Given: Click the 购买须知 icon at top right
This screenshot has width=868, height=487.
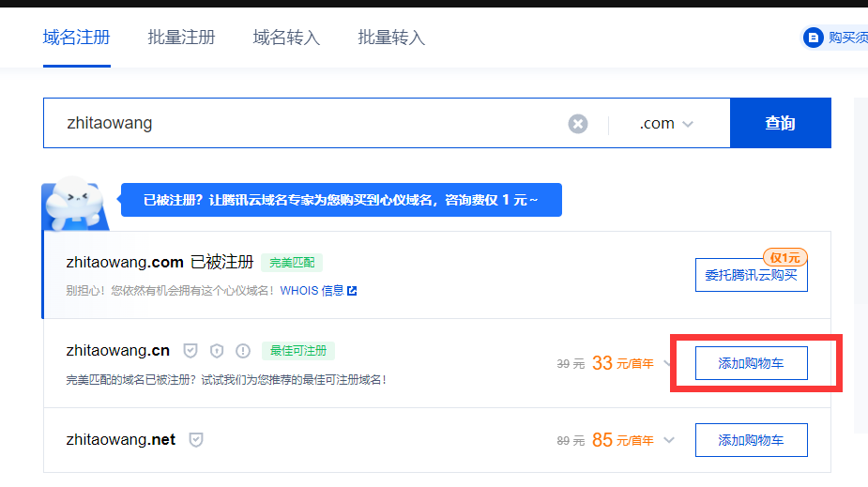Looking at the screenshot, I should 814,38.
